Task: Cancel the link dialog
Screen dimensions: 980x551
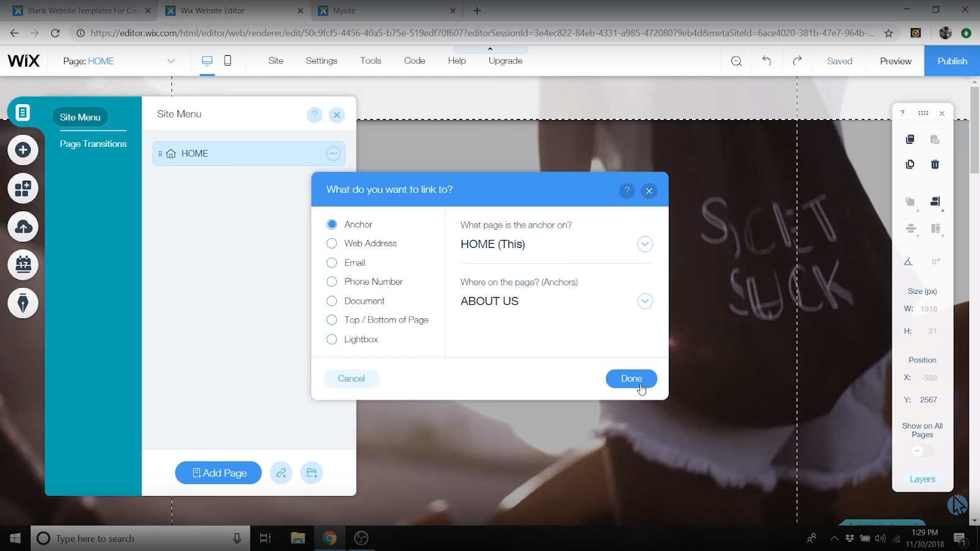Action: point(352,378)
